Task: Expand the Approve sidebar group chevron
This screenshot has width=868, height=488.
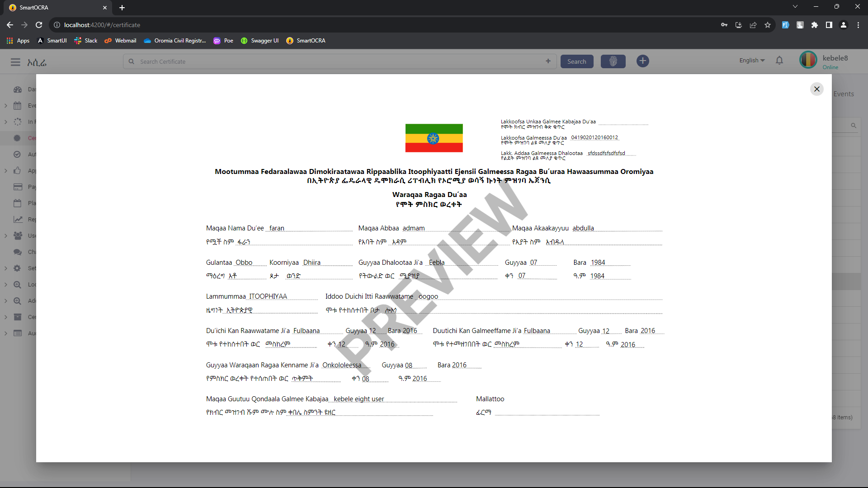Action: (x=5, y=171)
